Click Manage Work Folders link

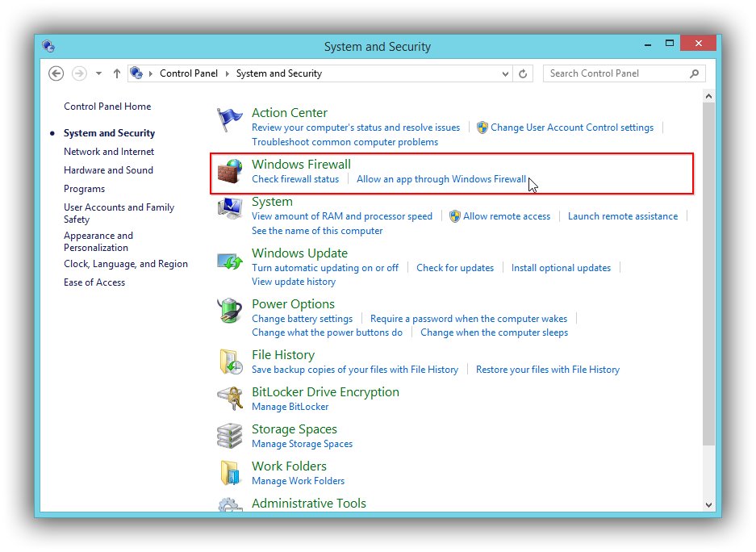click(x=298, y=481)
